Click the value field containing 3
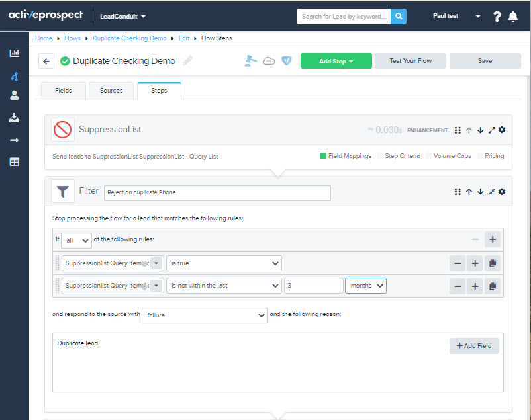 [314, 286]
